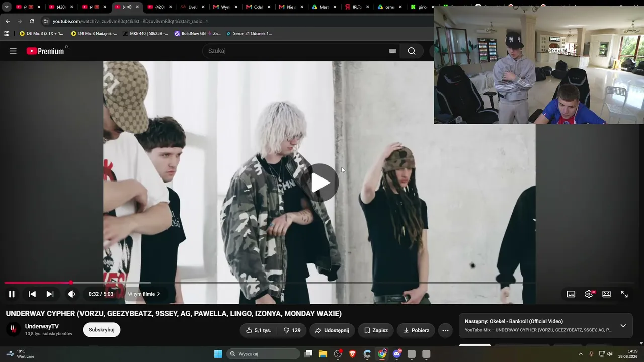Open the Windows Start menu

tap(218, 354)
